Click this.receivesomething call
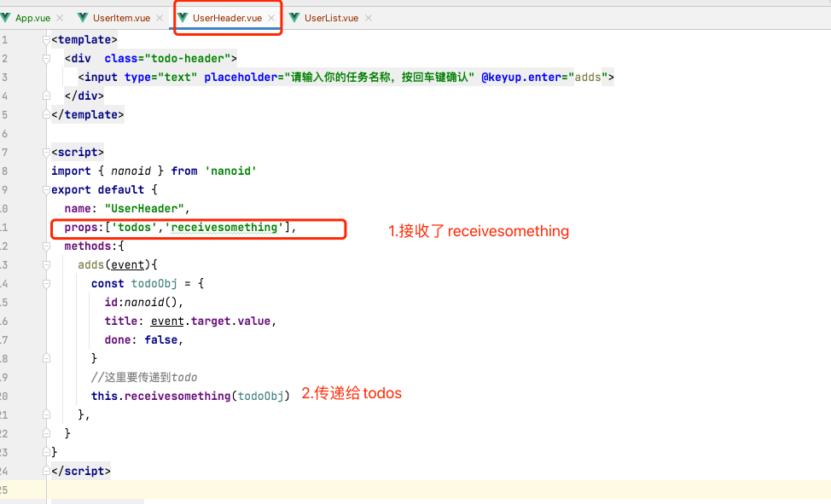The height and width of the screenshot is (504, 831). click(191, 396)
